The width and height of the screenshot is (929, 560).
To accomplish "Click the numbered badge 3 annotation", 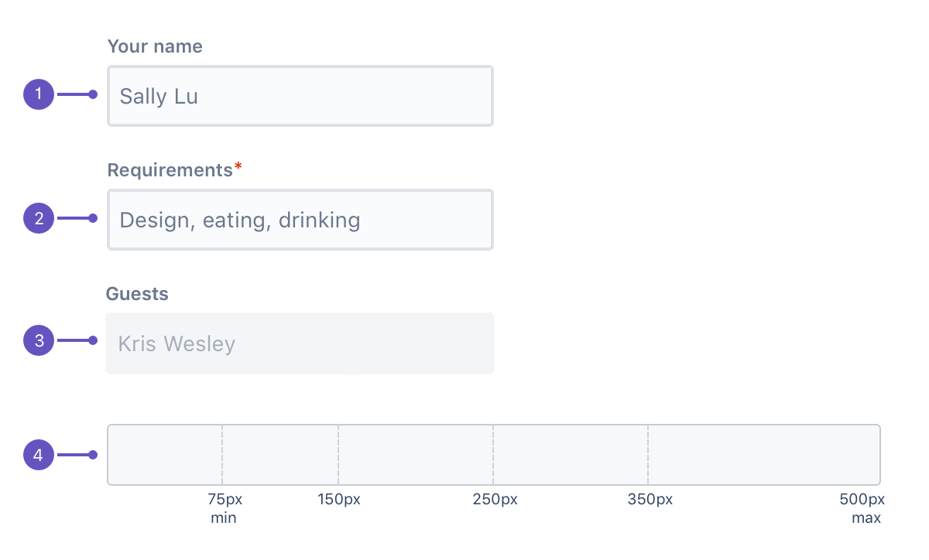I will (x=39, y=340).
